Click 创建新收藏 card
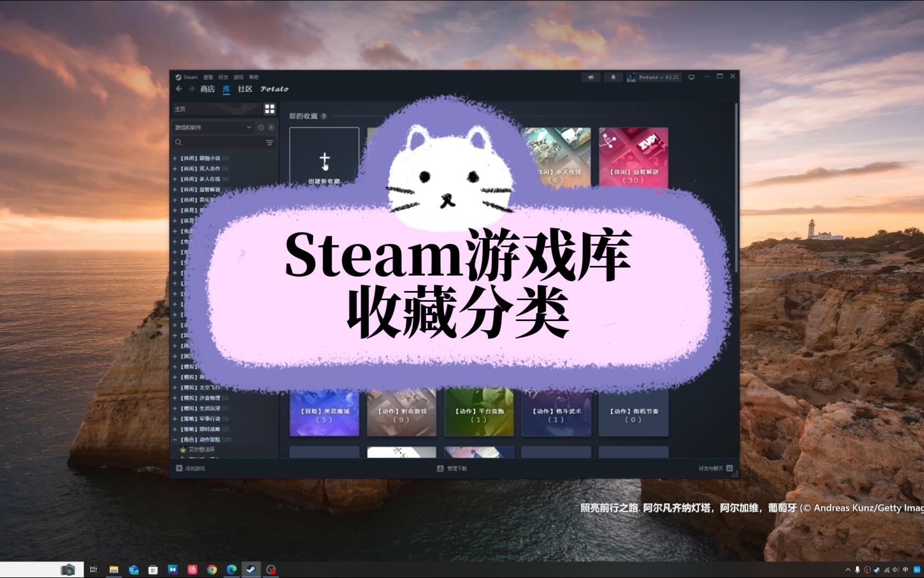The image size is (924, 578). click(x=324, y=157)
